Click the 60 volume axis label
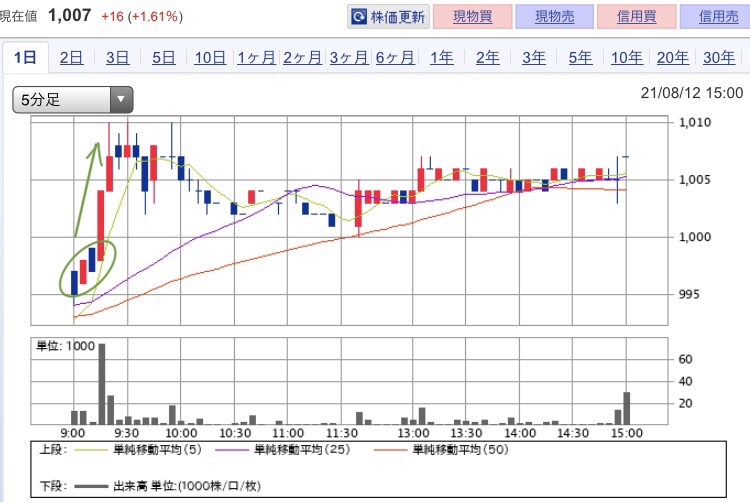This screenshot has height=502, width=750. [685, 359]
